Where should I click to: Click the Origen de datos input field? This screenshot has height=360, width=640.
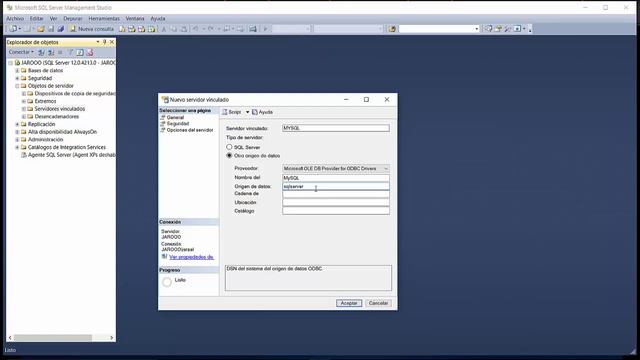(x=336, y=186)
